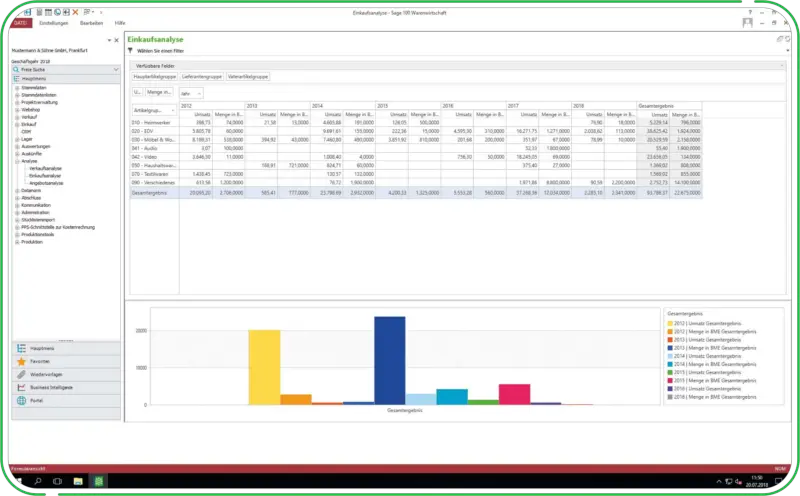Select Verkaufsanalyse in the tree
Image resolution: width=800 pixels, height=496 pixels.
click(x=44, y=169)
